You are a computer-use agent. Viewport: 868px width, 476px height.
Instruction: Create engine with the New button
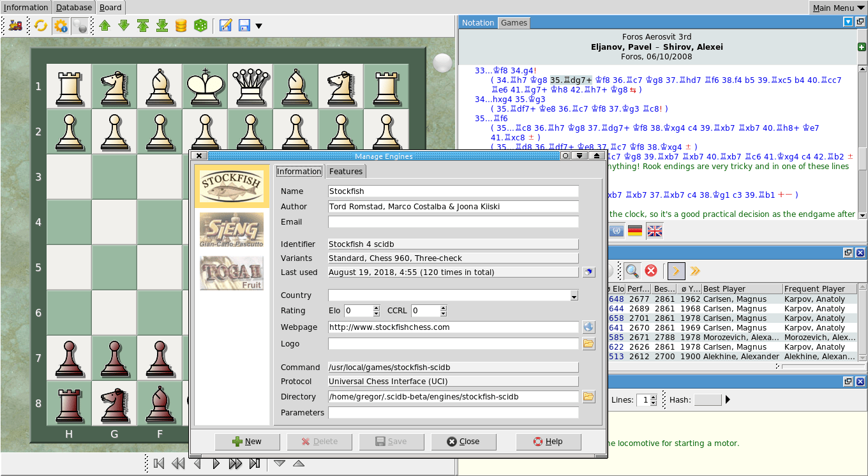pos(247,442)
